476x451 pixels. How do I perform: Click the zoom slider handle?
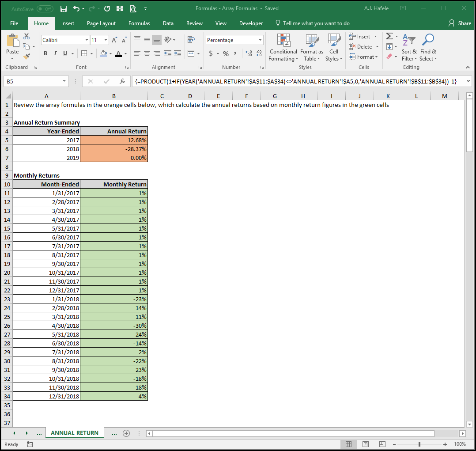coord(419,444)
